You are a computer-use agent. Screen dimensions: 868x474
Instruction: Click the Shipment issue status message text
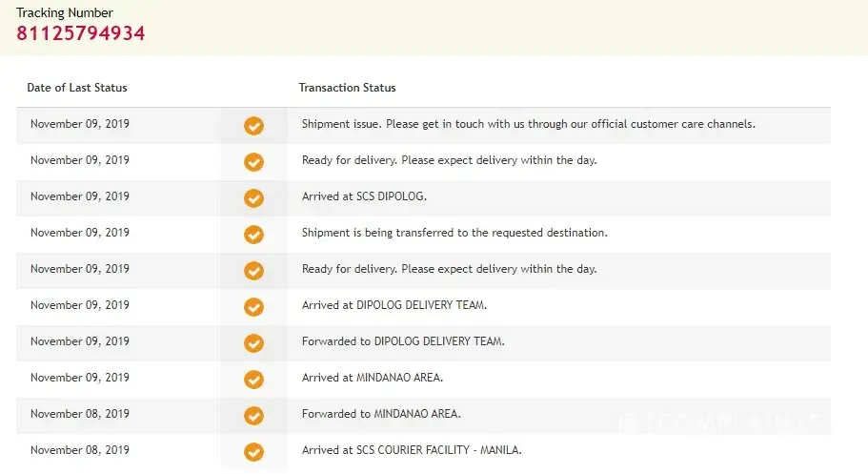[x=528, y=124]
